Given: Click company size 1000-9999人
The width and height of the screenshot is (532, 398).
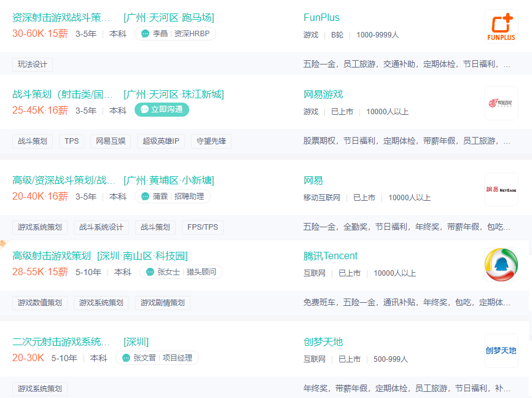Looking at the screenshot, I should pyautogui.click(x=378, y=35).
